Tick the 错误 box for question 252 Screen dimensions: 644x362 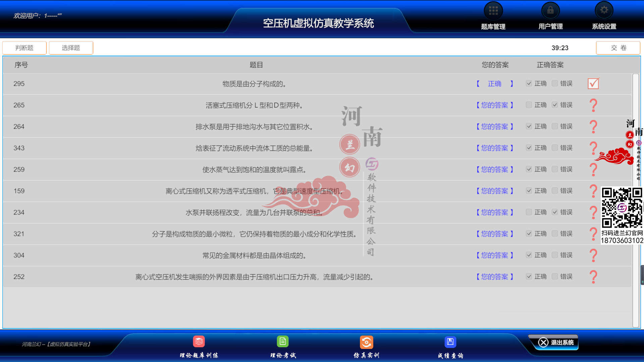pyautogui.click(x=555, y=277)
